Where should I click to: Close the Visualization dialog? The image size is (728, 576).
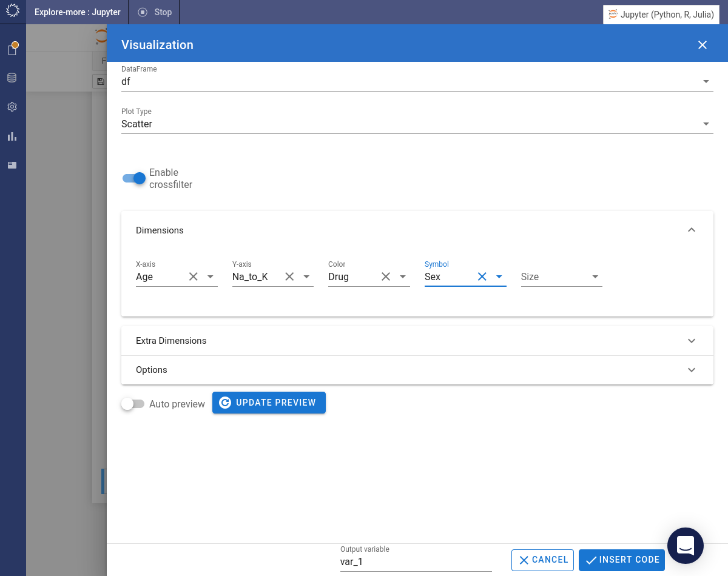point(703,45)
